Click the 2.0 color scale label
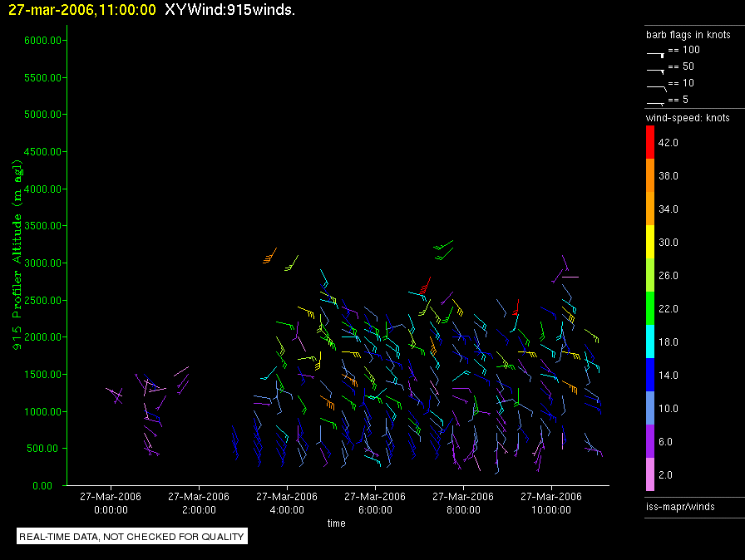This screenshot has width=745, height=560. [x=666, y=475]
